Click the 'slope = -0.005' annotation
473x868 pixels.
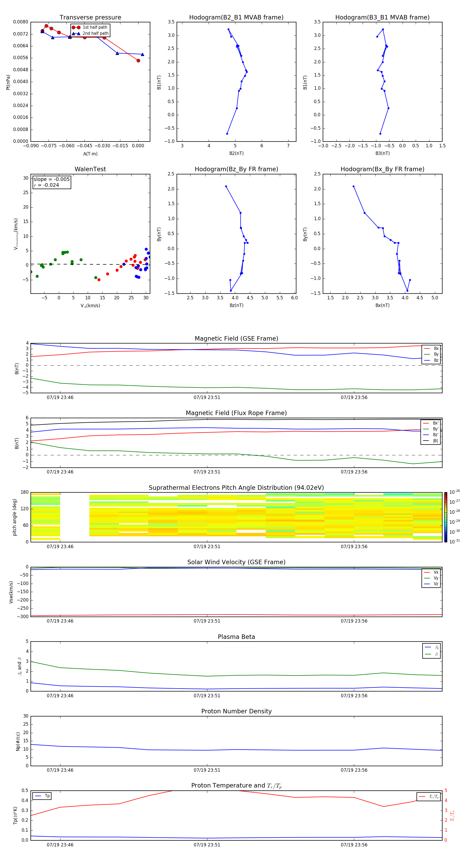click(x=52, y=179)
